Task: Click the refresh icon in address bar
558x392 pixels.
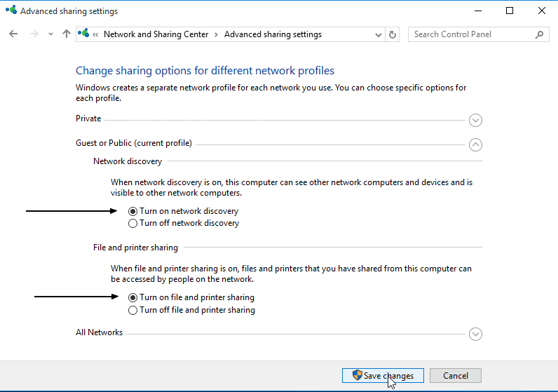Action: pyautogui.click(x=392, y=34)
